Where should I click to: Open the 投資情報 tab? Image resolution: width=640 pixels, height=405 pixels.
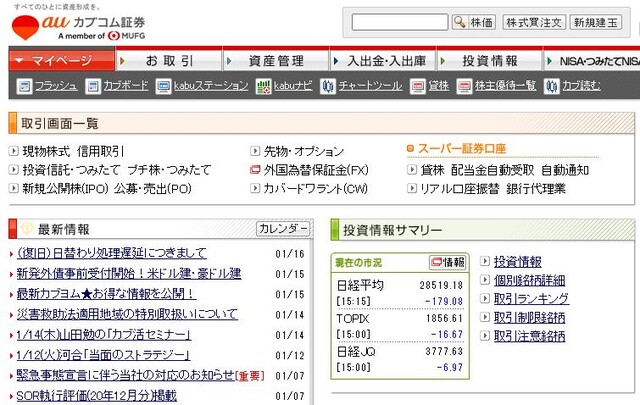coord(489,61)
